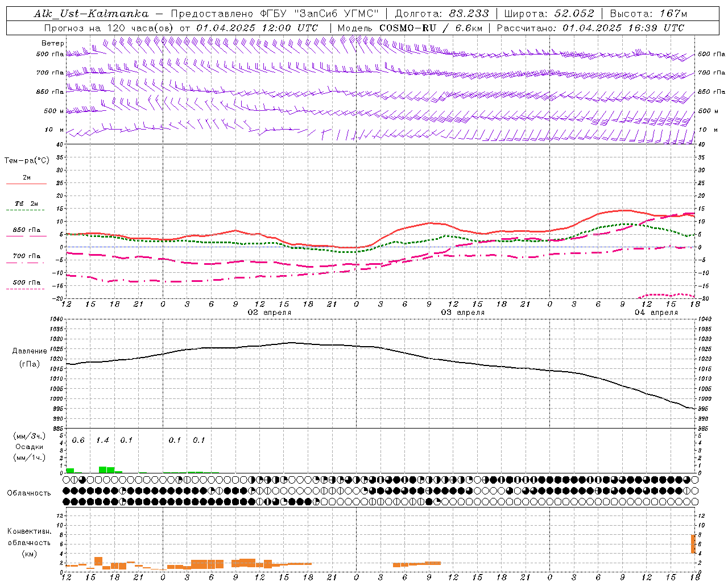
Task: Click the 04 апреля date label
Action: click(x=656, y=313)
